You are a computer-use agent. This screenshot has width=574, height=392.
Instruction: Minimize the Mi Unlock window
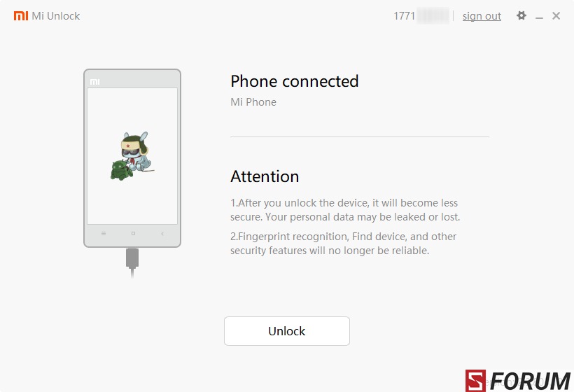[539, 17]
